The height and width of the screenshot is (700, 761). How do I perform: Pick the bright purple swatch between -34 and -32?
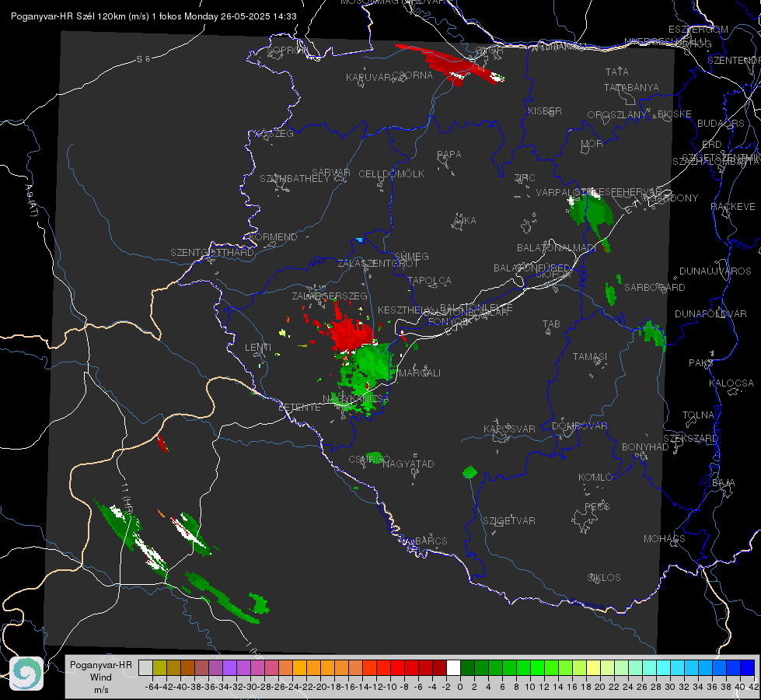click(x=229, y=668)
